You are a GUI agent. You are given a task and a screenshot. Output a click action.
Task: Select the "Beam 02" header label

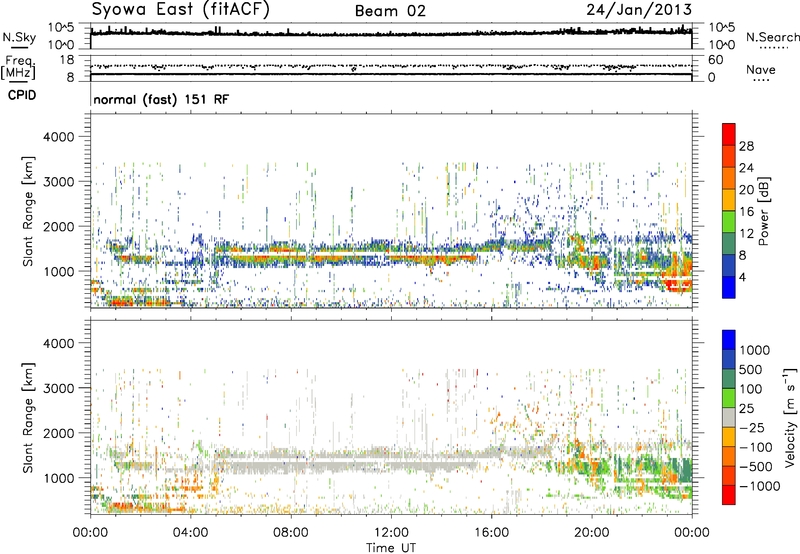[390, 11]
